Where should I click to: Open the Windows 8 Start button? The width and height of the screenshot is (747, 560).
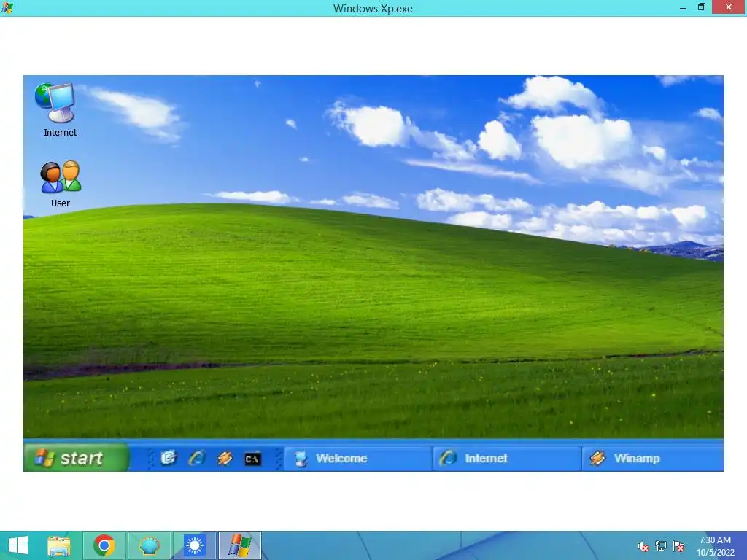18,545
